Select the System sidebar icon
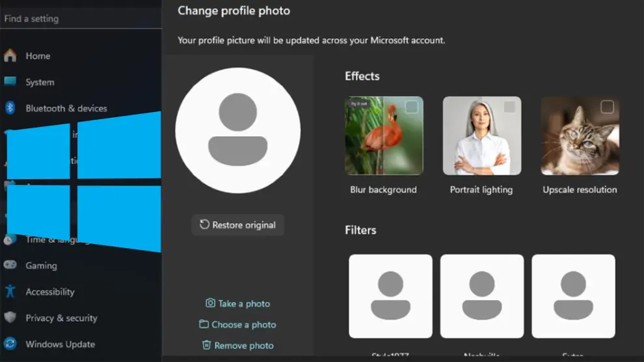 (10, 82)
